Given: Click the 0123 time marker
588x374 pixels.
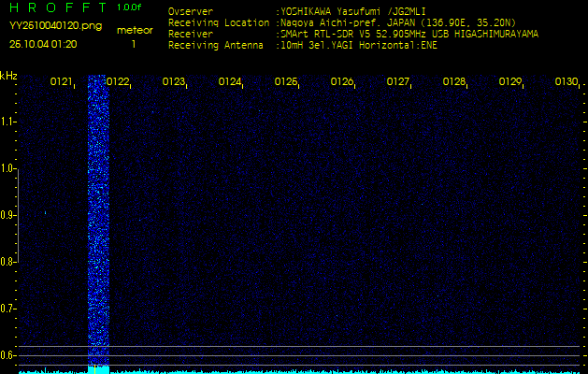Looking at the screenshot, I should pos(174,81).
